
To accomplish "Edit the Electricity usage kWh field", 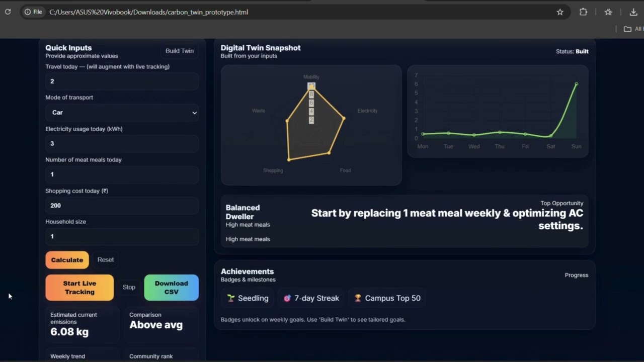I will tap(122, 144).
